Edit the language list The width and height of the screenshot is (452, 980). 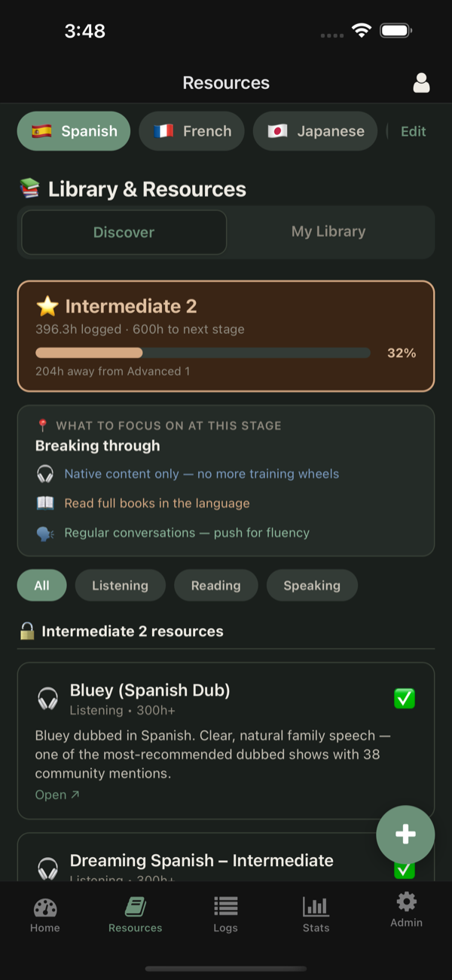click(413, 131)
